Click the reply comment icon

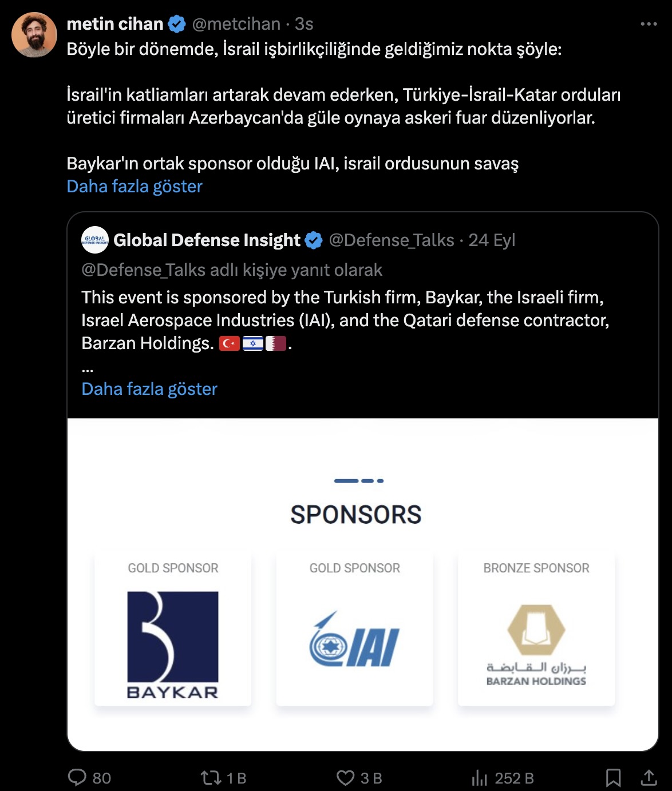pyautogui.click(x=77, y=777)
